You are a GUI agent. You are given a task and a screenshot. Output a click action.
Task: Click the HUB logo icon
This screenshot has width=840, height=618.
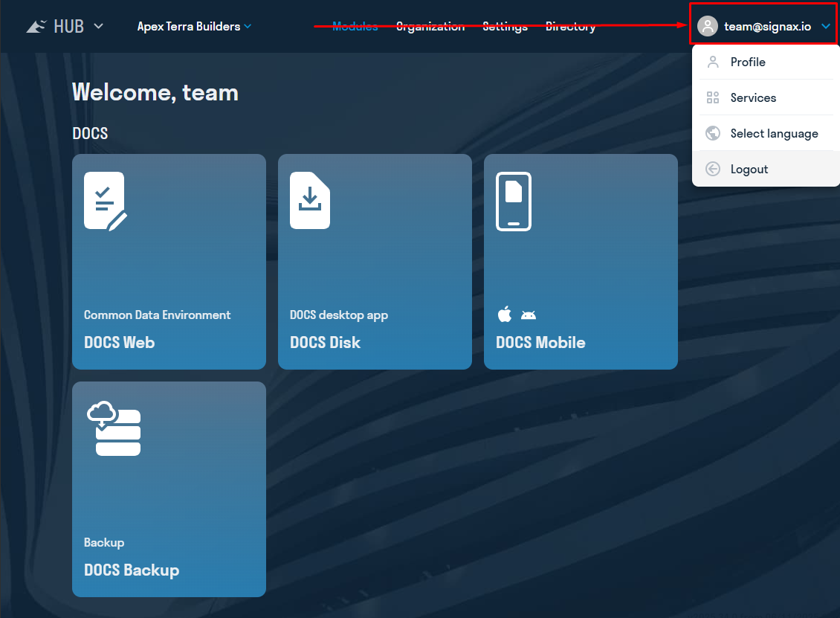(36, 26)
